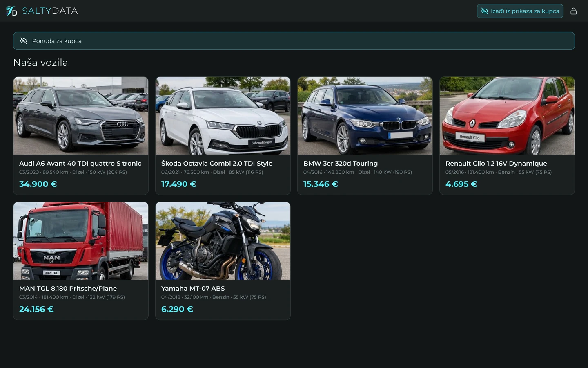Click MAN specs line 03/2014 · 181.400 km

(x=72, y=297)
